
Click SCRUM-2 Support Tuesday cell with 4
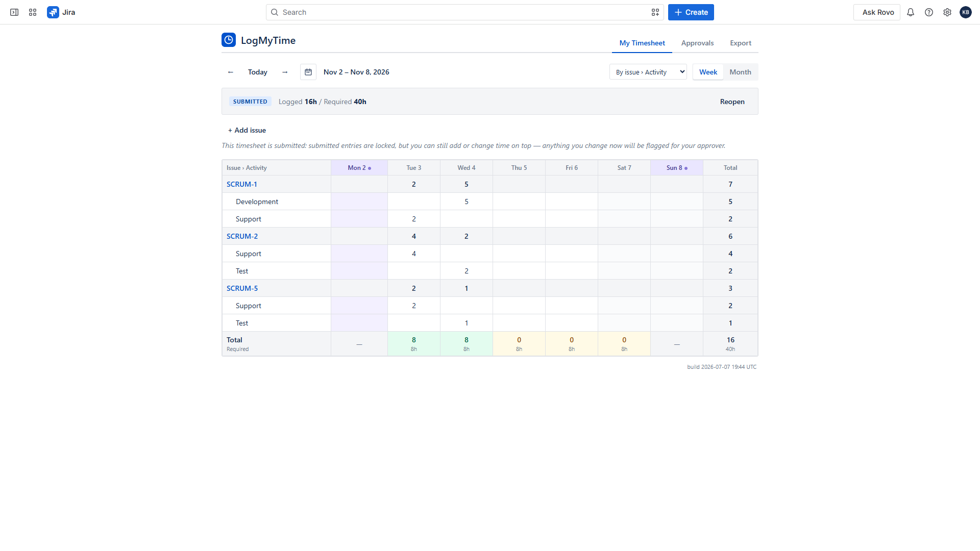pyautogui.click(x=414, y=254)
